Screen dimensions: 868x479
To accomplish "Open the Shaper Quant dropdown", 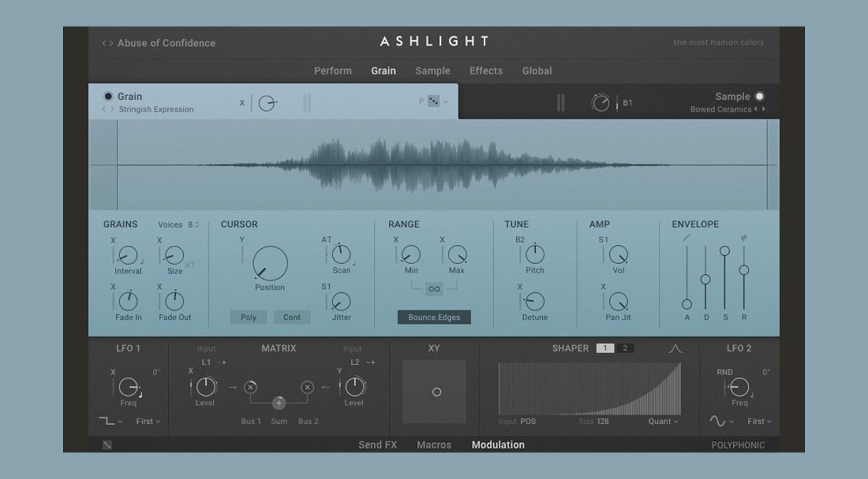I will pyautogui.click(x=663, y=421).
